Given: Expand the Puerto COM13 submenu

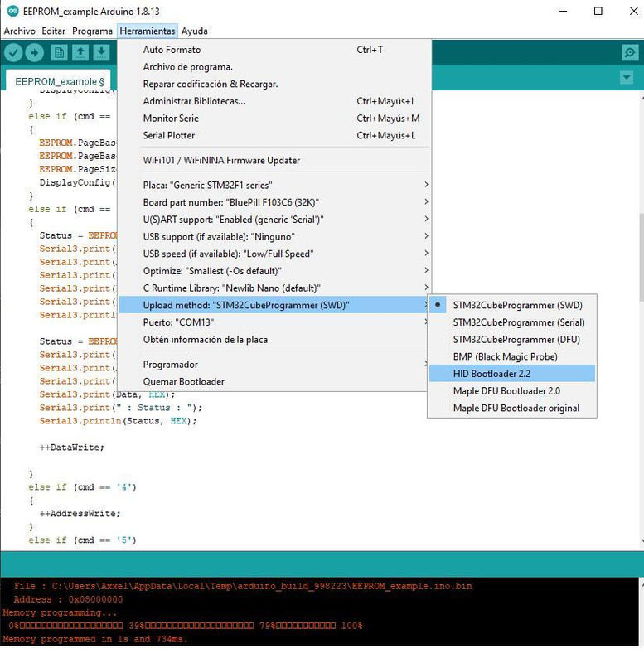Looking at the screenshot, I should pos(274,322).
